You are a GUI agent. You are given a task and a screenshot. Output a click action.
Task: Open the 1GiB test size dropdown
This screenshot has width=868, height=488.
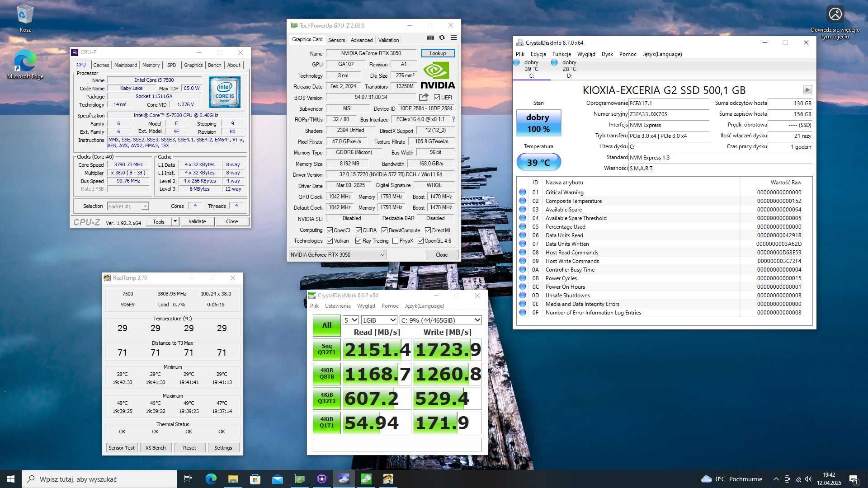(379, 320)
